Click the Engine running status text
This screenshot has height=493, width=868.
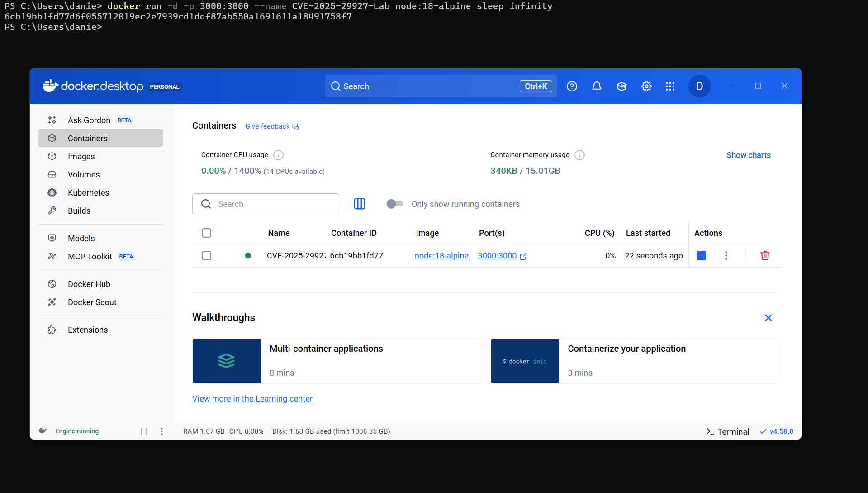pos(77,431)
